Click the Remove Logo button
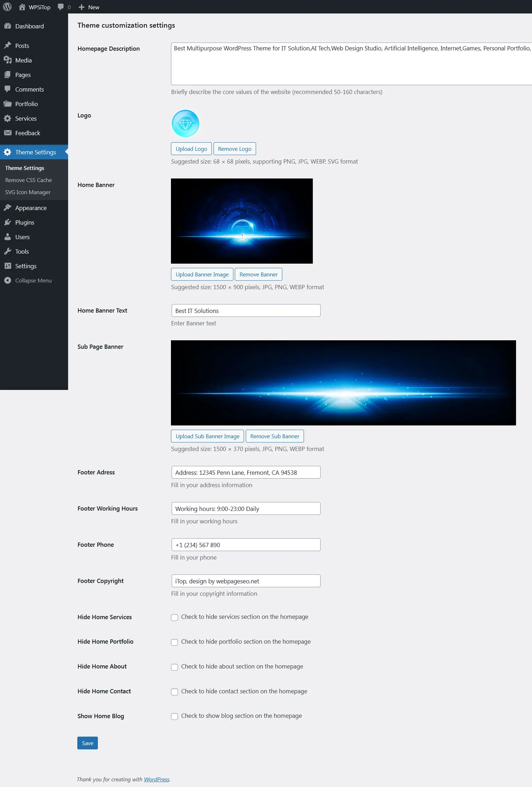 click(x=234, y=149)
